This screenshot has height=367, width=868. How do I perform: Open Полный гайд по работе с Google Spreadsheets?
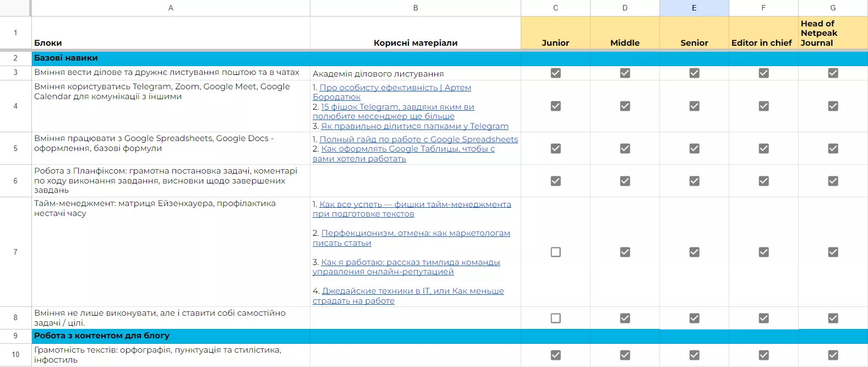(x=418, y=139)
